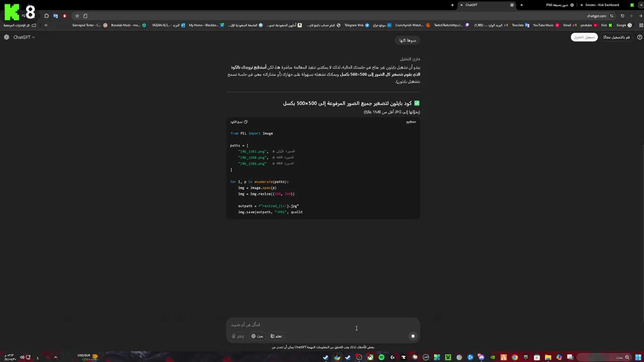Open Epic Games launcher from taskbar
Image resolution: width=644 pixels, height=362 pixels.
click(x=526, y=357)
